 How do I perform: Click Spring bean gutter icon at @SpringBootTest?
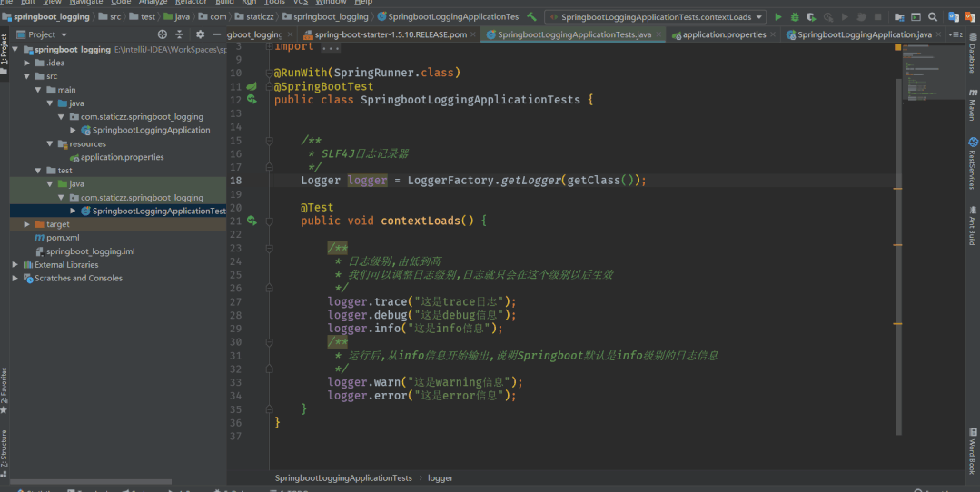coord(252,86)
